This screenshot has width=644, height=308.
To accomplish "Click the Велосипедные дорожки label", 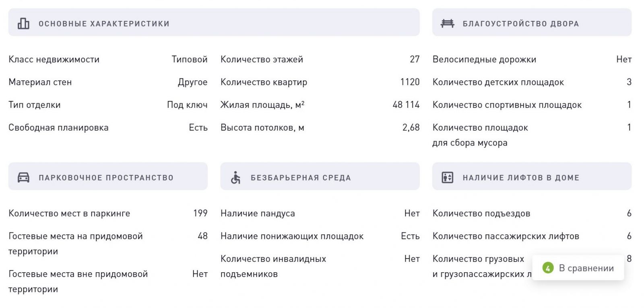I will (484, 60).
